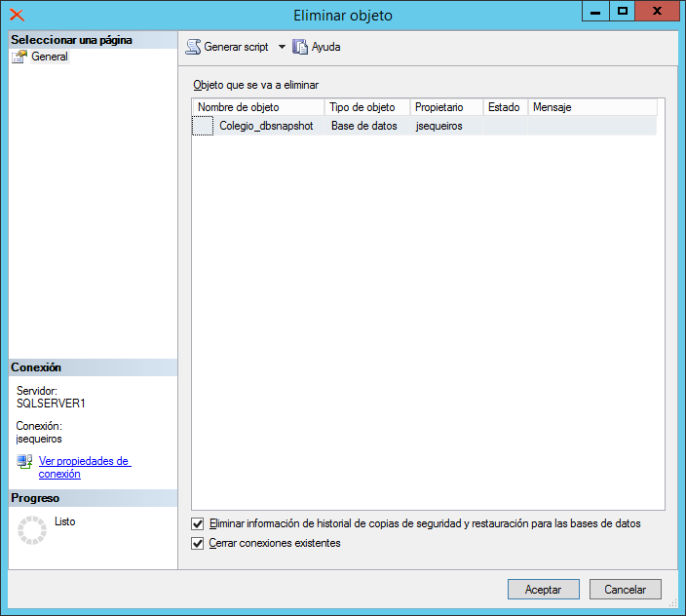Click the Generar script label
The width and height of the screenshot is (686, 616).
tap(236, 47)
